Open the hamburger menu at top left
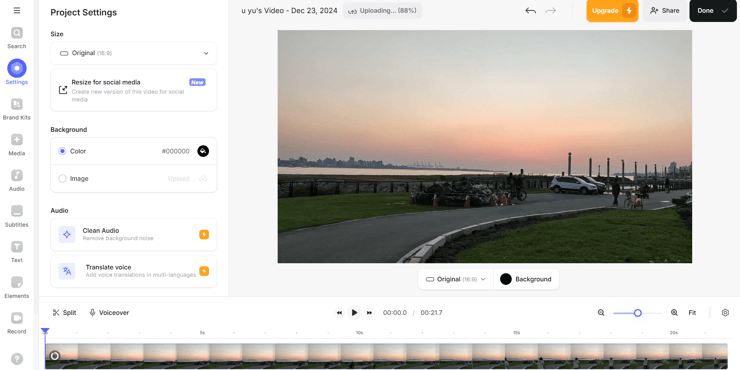 click(x=17, y=10)
